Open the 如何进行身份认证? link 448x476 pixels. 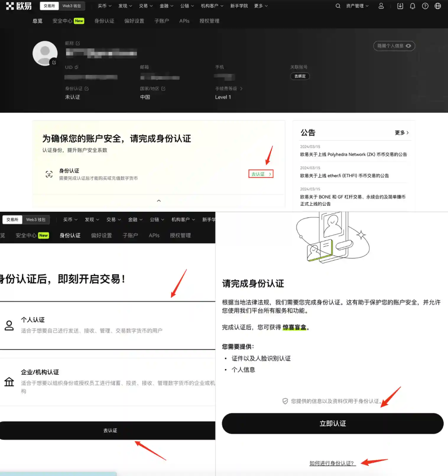[x=332, y=463]
